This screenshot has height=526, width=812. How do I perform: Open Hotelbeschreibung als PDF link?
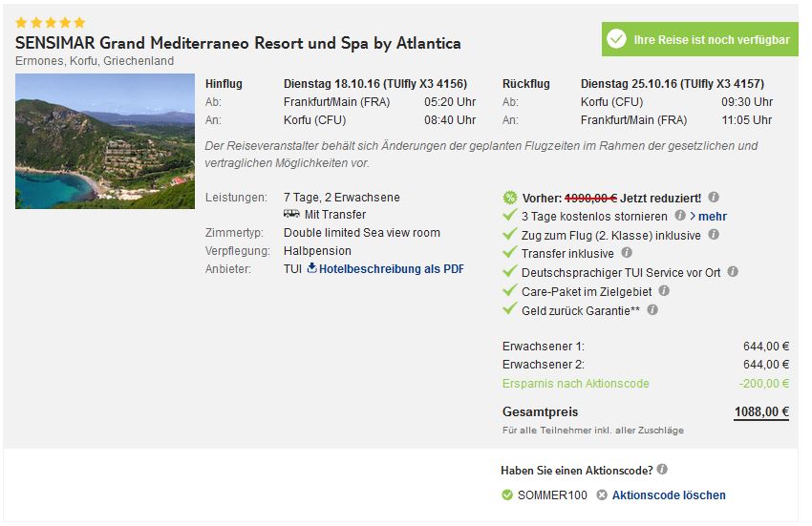[391, 268]
